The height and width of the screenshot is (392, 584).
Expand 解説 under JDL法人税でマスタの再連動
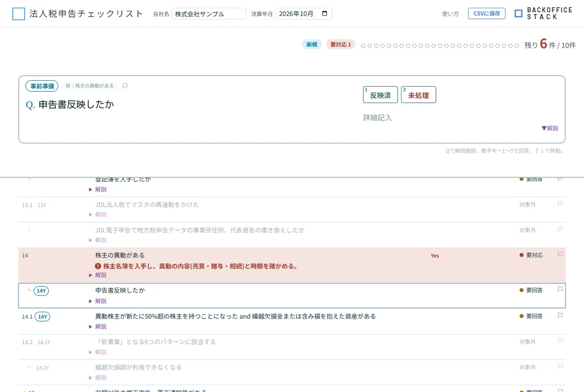click(98, 214)
